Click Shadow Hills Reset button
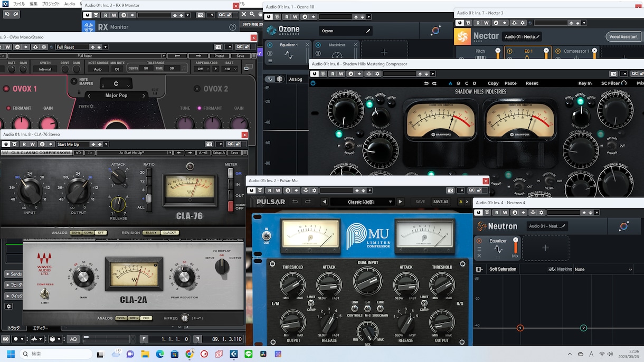 532,83
